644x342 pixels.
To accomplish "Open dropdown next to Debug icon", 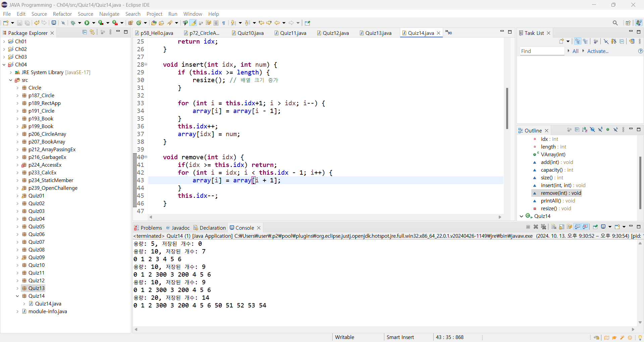I will (x=79, y=23).
